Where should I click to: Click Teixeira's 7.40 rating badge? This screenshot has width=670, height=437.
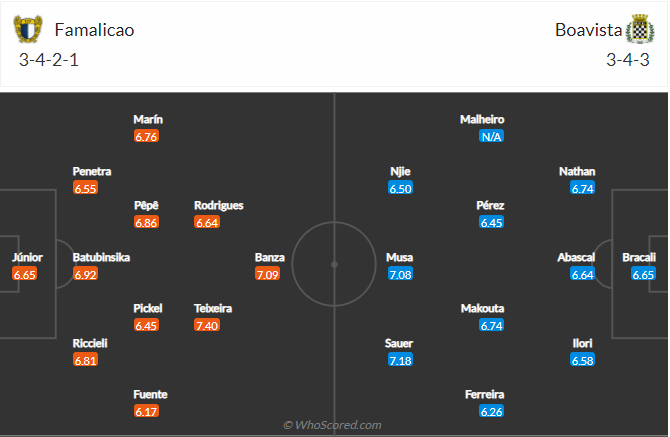[x=207, y=325]
